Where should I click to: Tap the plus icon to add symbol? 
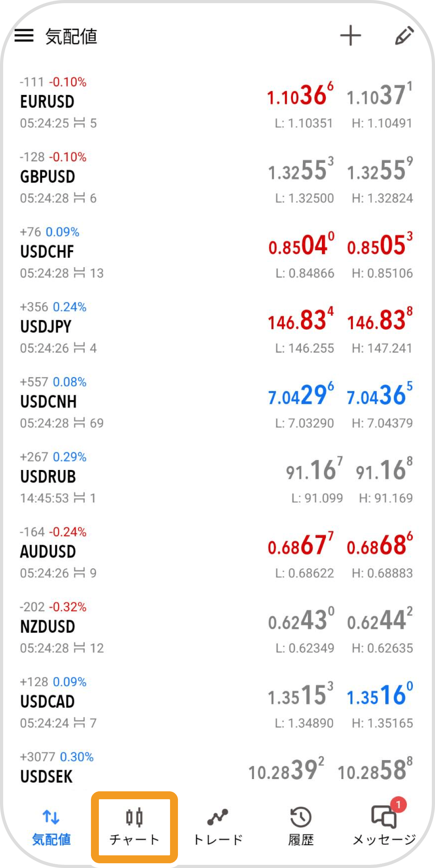(350, 36)
